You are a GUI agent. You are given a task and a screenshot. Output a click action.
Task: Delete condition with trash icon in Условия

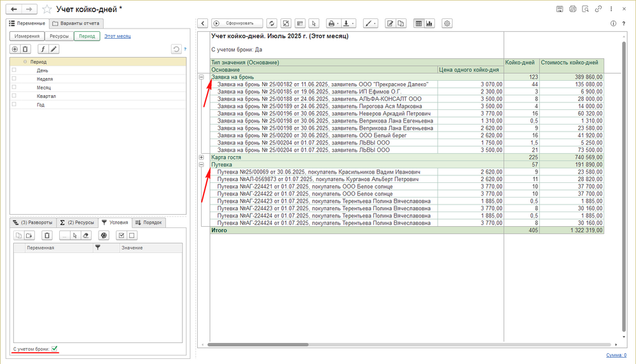[47, 236]
